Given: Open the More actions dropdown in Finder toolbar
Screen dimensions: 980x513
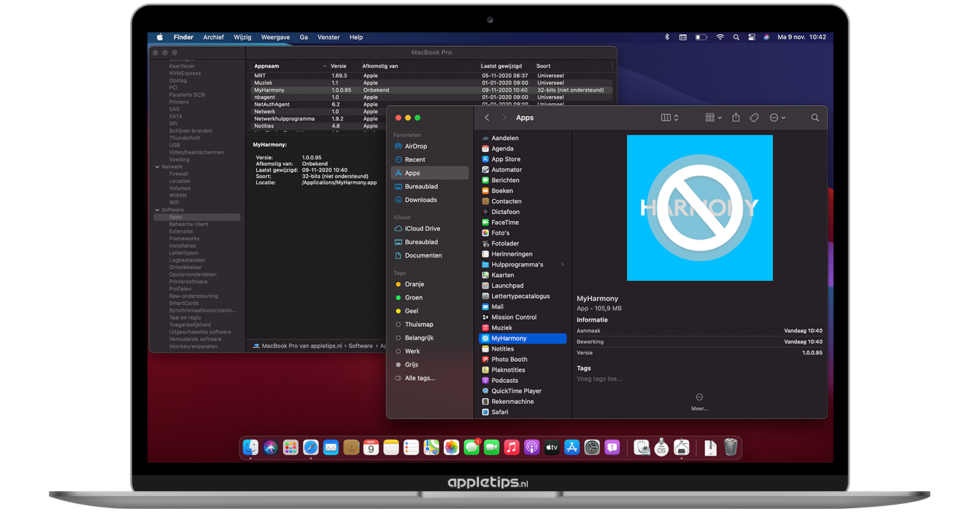Looking at the screenshot, I should pyautogui.click(x=777, y=118).
